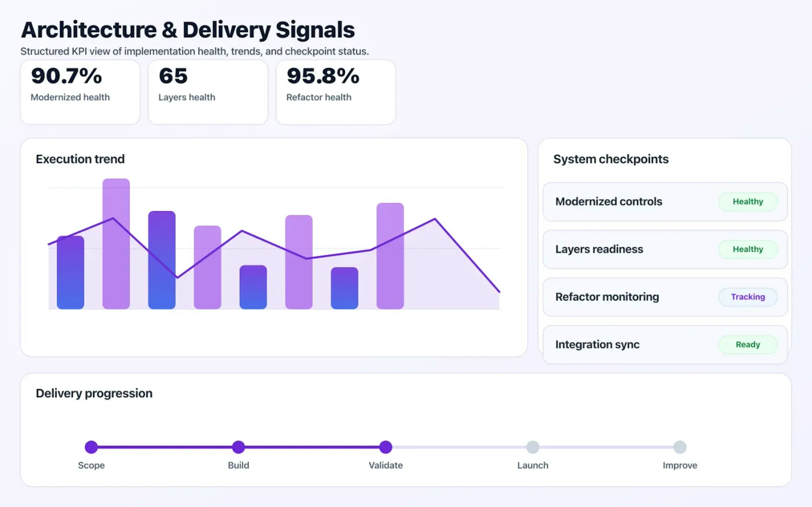The image size is (812, 507).
Task: Open the Modernized health KPI card
Action: point(80,91)
